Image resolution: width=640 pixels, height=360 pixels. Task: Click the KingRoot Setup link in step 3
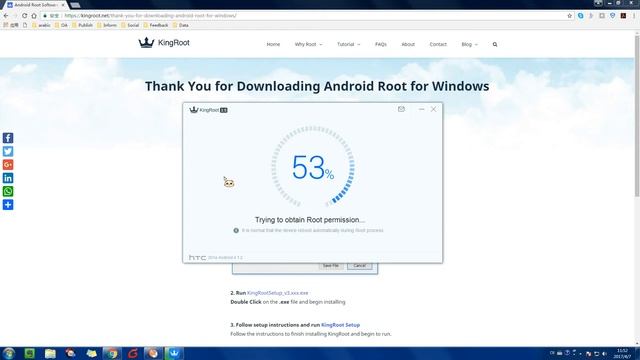(x=340, y=325)
